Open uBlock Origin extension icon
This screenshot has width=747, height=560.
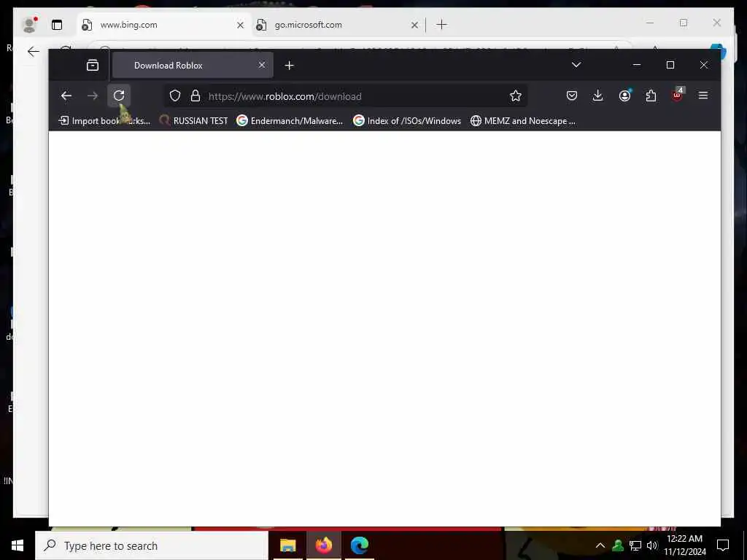678,95
